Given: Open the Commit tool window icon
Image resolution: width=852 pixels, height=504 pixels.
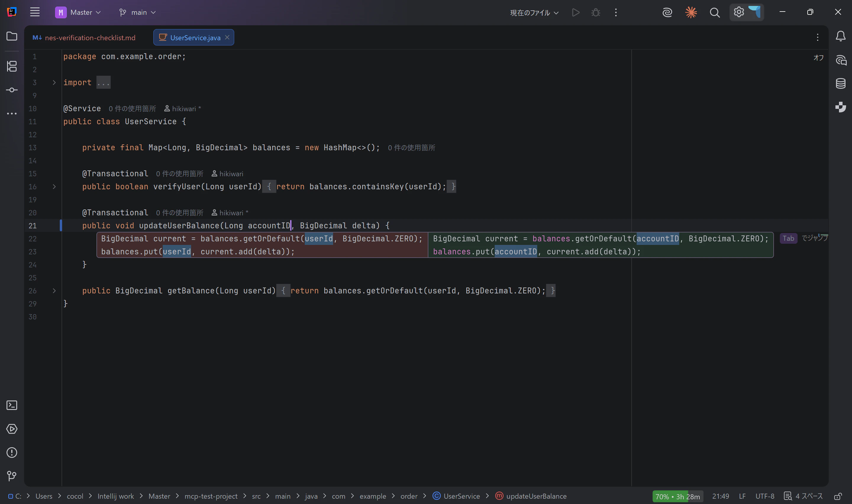Looking at the screenshot, I should 12,90.
